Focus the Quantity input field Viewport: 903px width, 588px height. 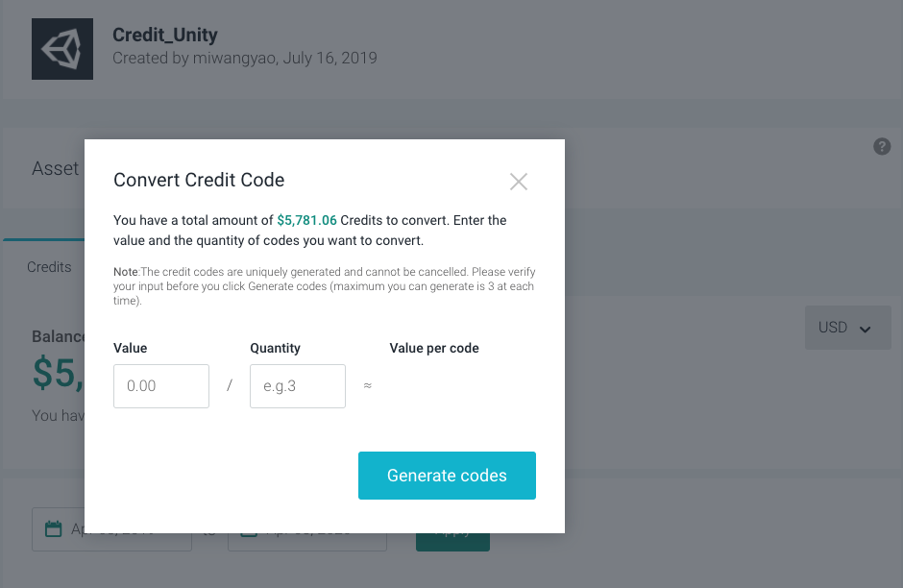point(298,386)
